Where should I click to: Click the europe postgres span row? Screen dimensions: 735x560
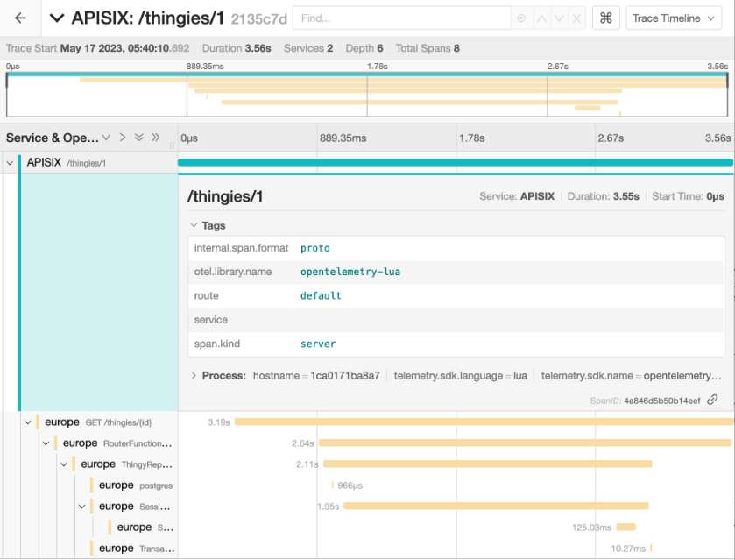(131, 486)
